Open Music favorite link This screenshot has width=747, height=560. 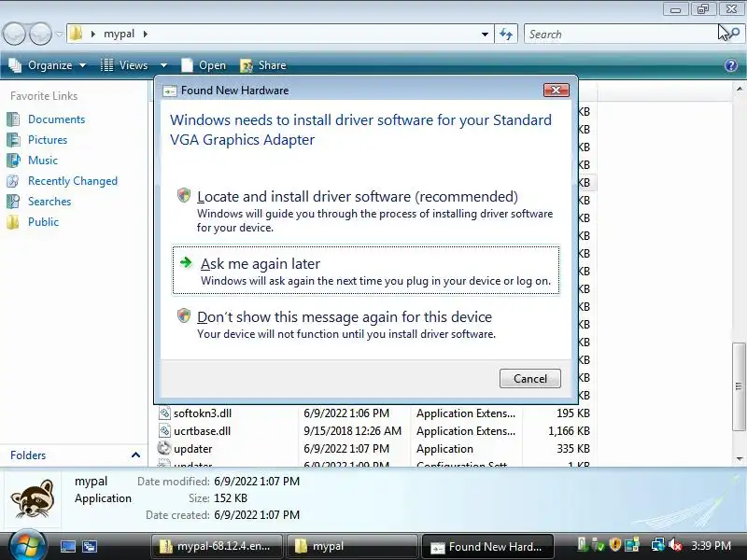(x=43, y=160)
